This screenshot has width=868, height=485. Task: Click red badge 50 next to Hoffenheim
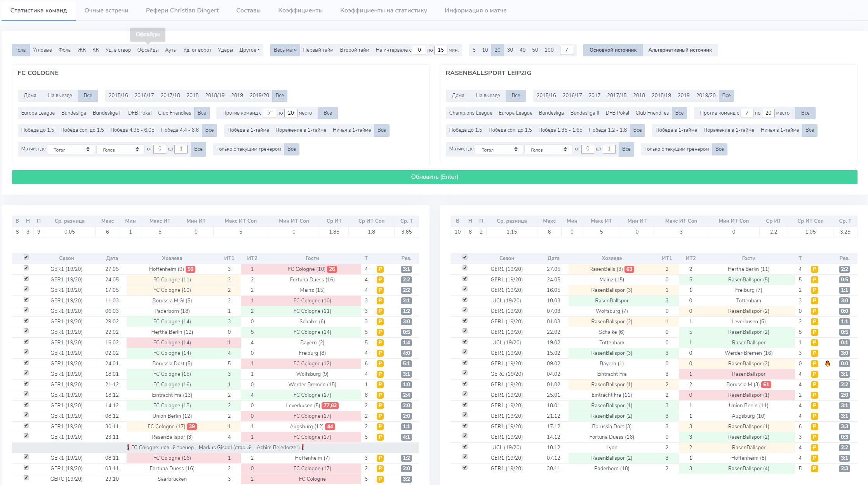pyautogui.click(x=190, y=269)
